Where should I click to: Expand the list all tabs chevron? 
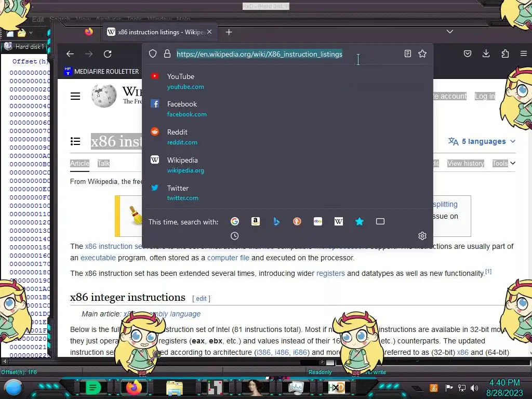point(450,32)
